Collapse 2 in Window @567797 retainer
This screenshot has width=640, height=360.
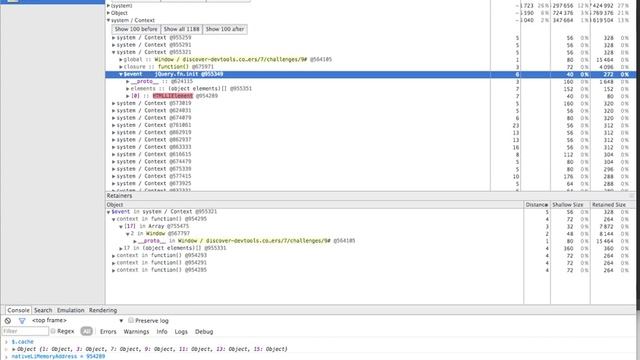point(128,234)
